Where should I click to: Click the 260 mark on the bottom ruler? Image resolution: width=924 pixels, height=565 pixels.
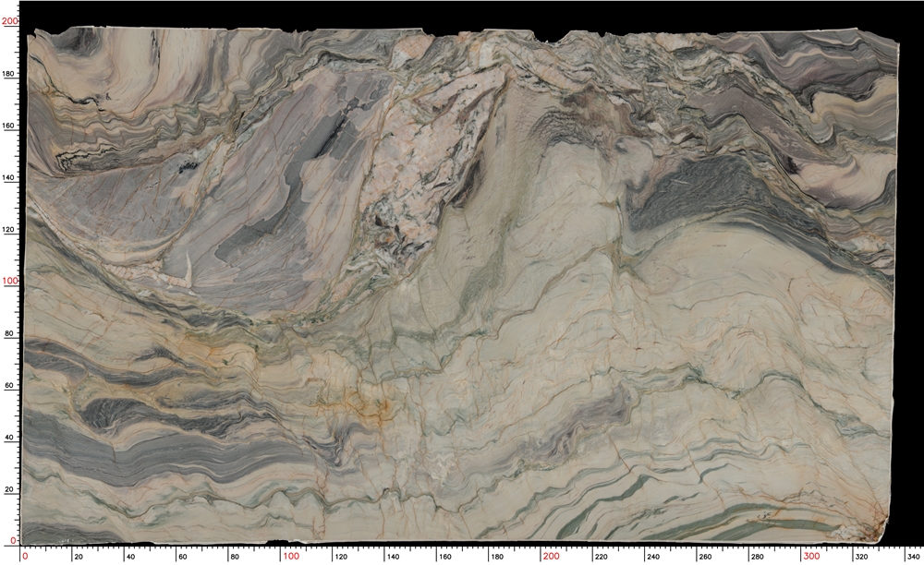[705, 557]
